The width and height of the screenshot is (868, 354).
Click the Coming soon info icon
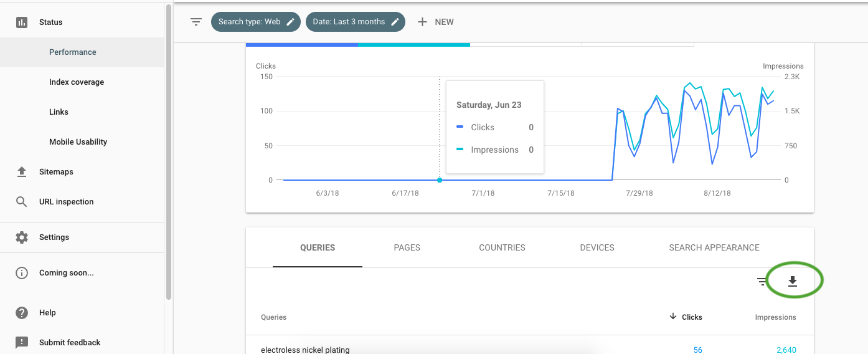click(22, 273)
